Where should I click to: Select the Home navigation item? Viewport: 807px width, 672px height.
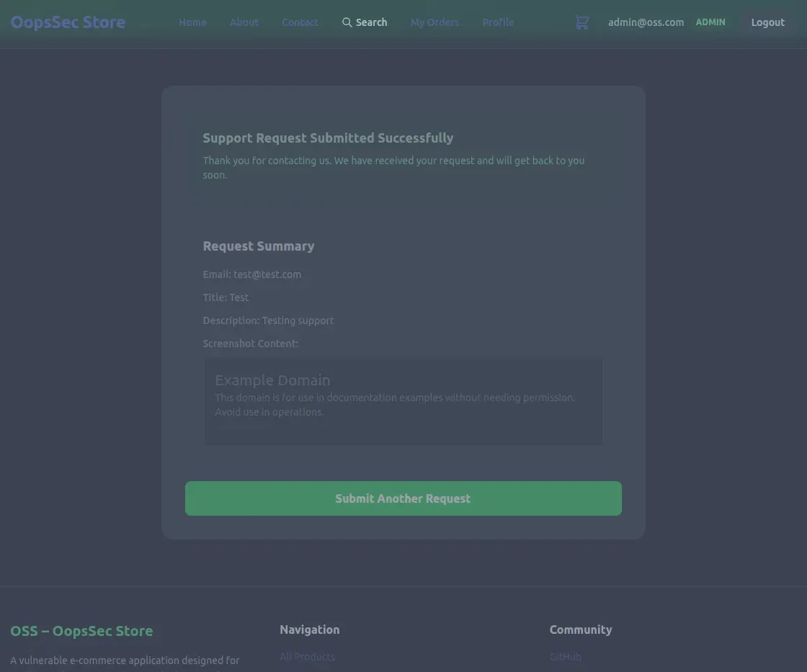[x=192, y=22]
